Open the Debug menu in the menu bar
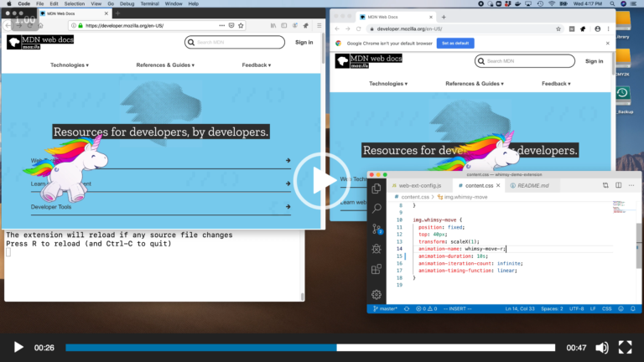 (x=127, y=3)
